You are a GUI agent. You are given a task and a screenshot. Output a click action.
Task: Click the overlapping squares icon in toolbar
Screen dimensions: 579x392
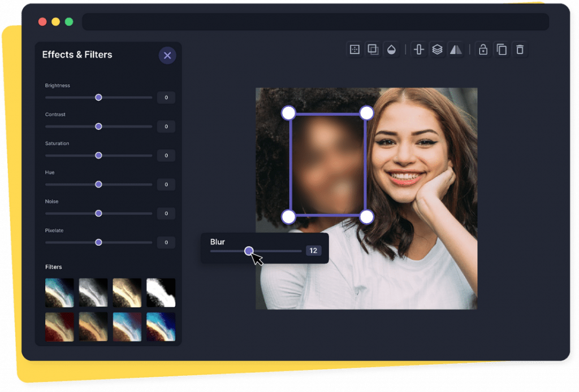coord(373,49)
